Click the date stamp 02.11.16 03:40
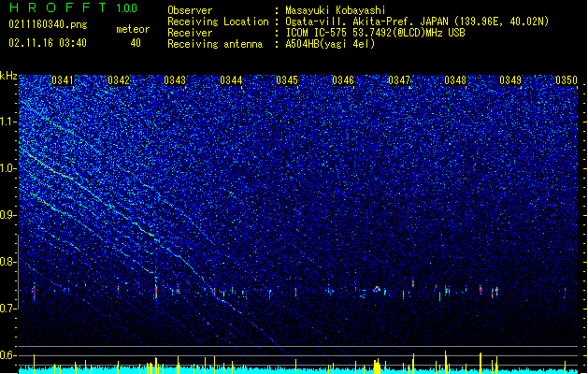The height and width of the screenshot is (374, 588). [x=48, y=43]
